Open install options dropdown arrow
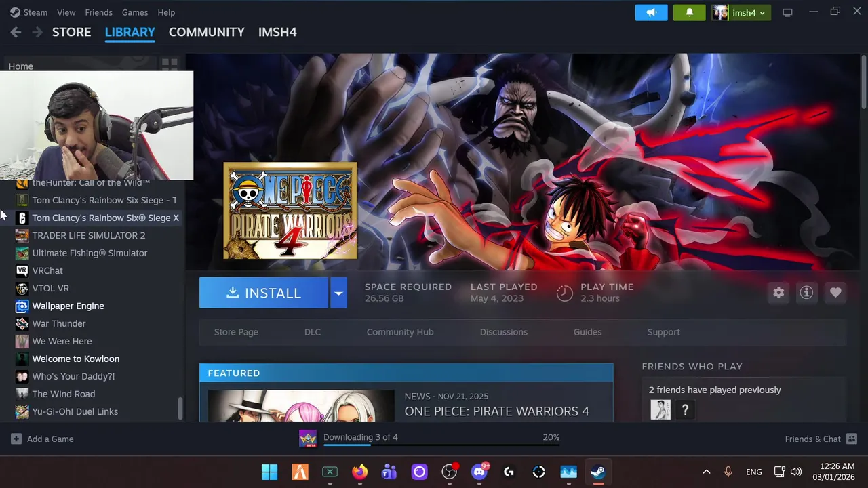The height and width of the screenshot is (488, 868). [338, 293]
